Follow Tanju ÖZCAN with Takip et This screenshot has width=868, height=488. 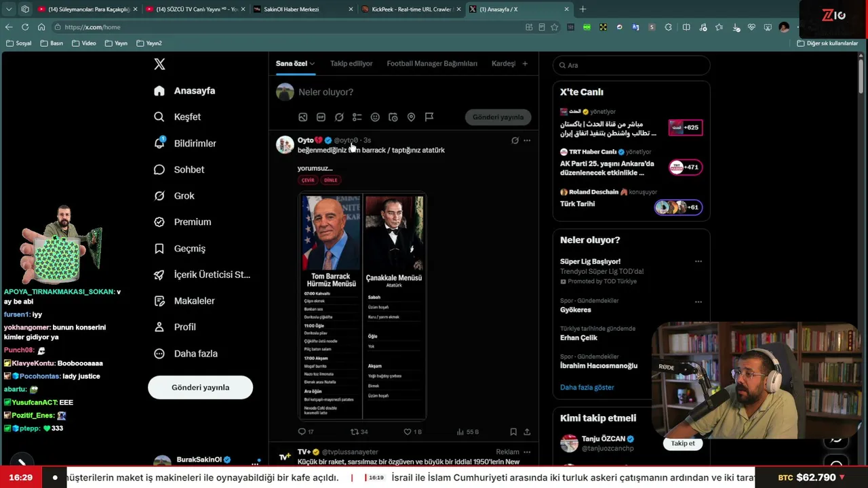click(x=683, y=443)
